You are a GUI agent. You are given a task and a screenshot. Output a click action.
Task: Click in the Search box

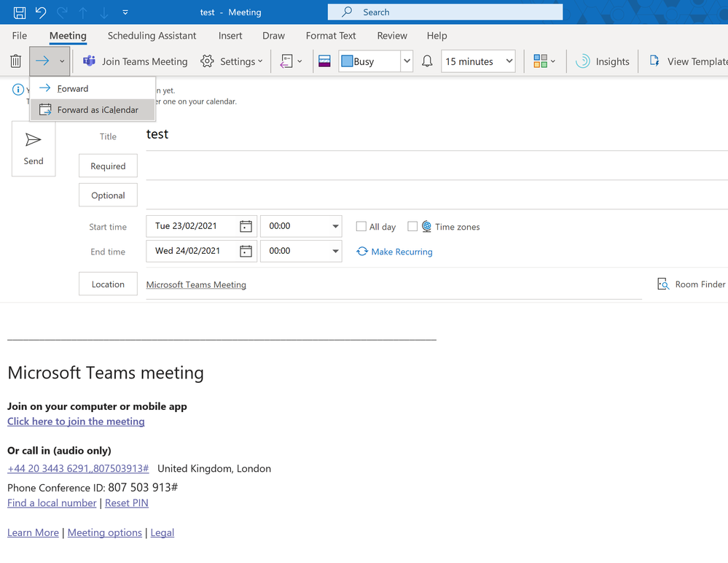445,12
